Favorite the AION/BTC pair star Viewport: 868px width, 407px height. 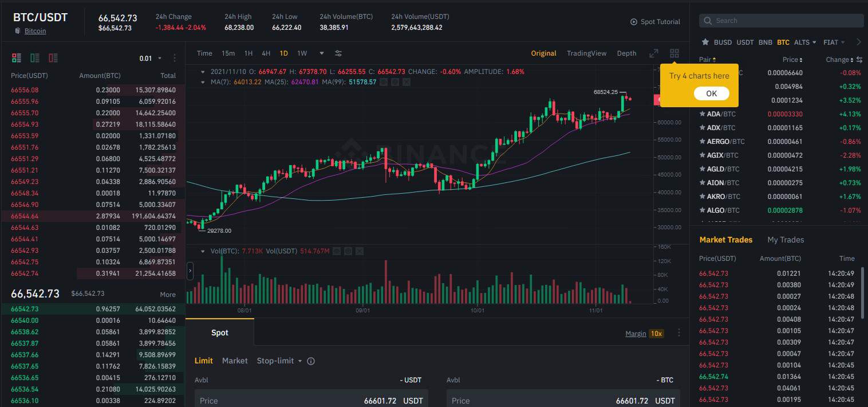702,183
